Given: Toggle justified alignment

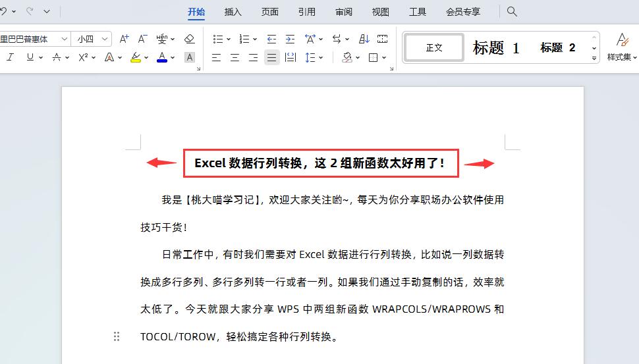Looking at the screenshot, I should 272,57.
